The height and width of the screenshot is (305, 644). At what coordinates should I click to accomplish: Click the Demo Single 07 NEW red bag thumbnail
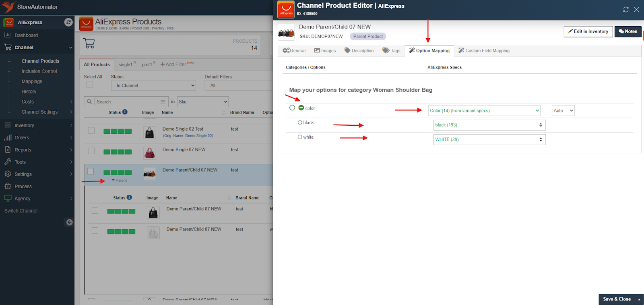150,153
